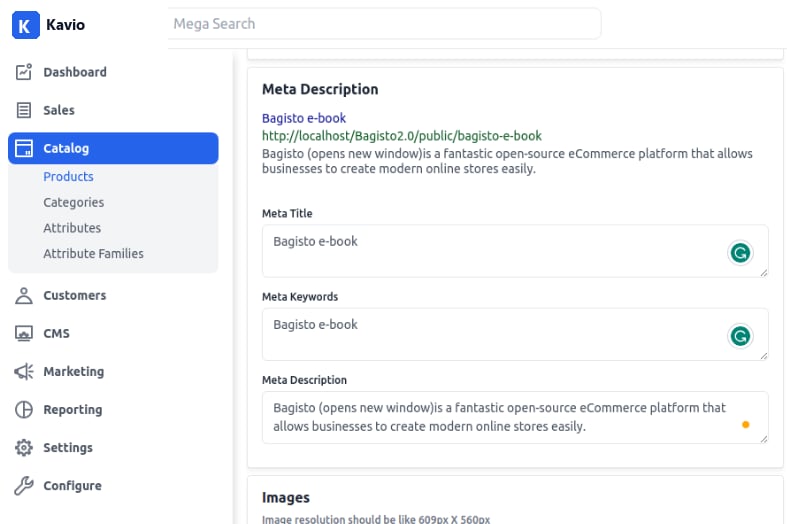This screenshot has width=787, height=524.
Task: Click the Marketing megaphone icon
Action: (x=24, y=372)
